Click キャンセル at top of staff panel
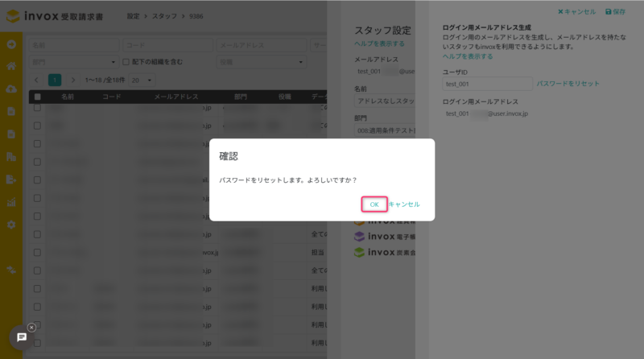 tap(576, 11)
